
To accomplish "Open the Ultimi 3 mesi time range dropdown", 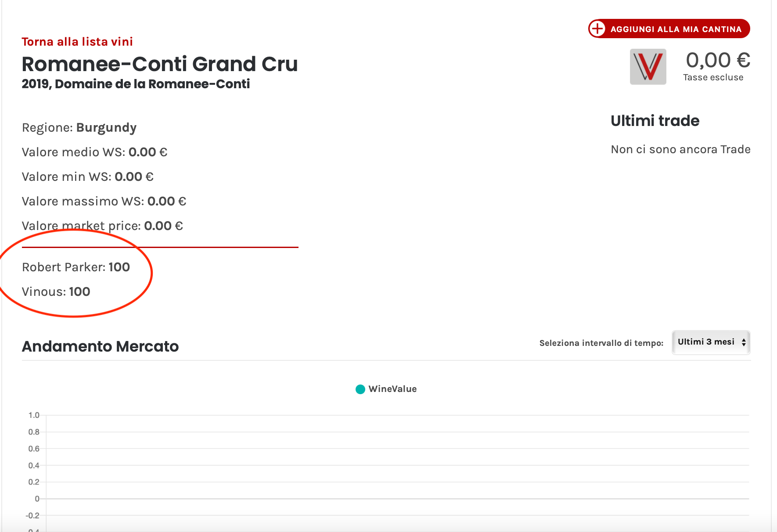I will tap(711, 342).
